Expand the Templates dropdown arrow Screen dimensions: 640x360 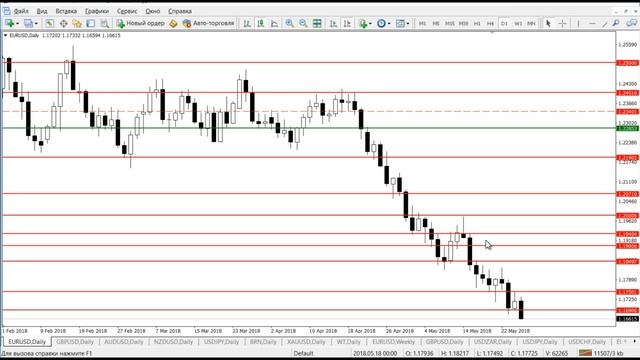(x=408, y=24)
